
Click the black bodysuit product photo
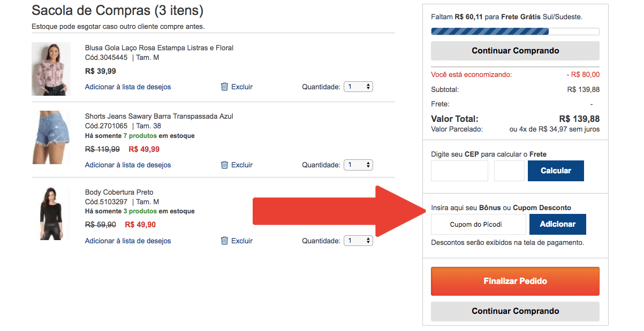click(51, 213)
